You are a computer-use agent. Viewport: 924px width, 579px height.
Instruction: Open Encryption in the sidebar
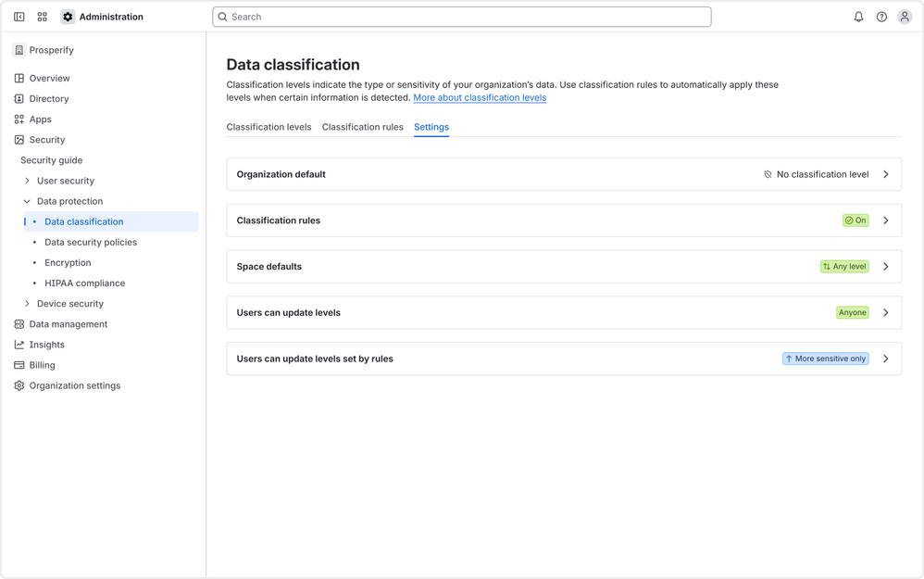pos(68,263)
